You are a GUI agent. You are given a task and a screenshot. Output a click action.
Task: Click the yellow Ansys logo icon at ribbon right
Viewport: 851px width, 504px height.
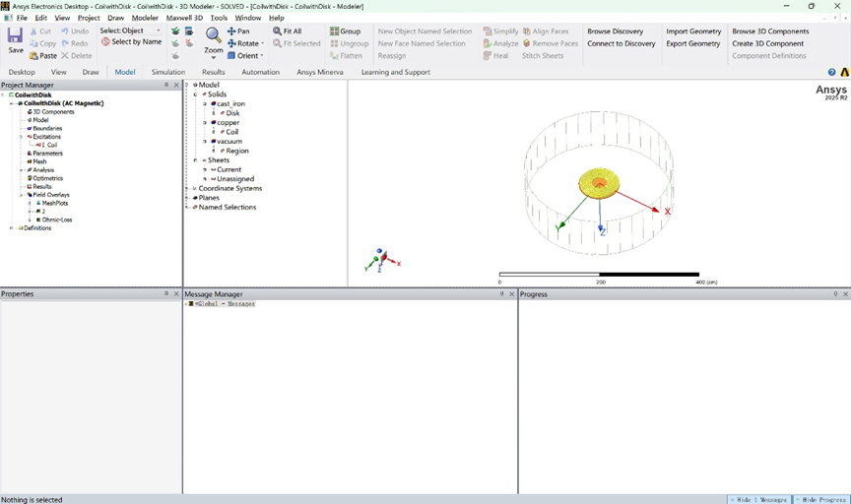(845, 72)
